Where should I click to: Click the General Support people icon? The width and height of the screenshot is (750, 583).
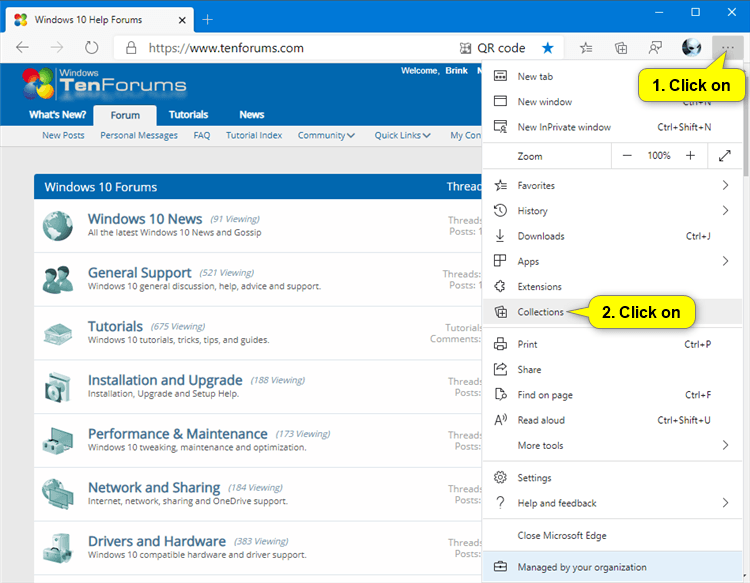pyautogui.click(x=57, y=279)
